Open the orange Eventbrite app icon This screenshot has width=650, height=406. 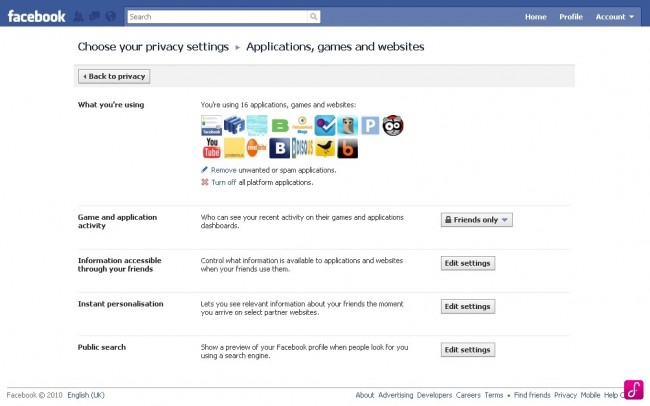tap(257, 148)
